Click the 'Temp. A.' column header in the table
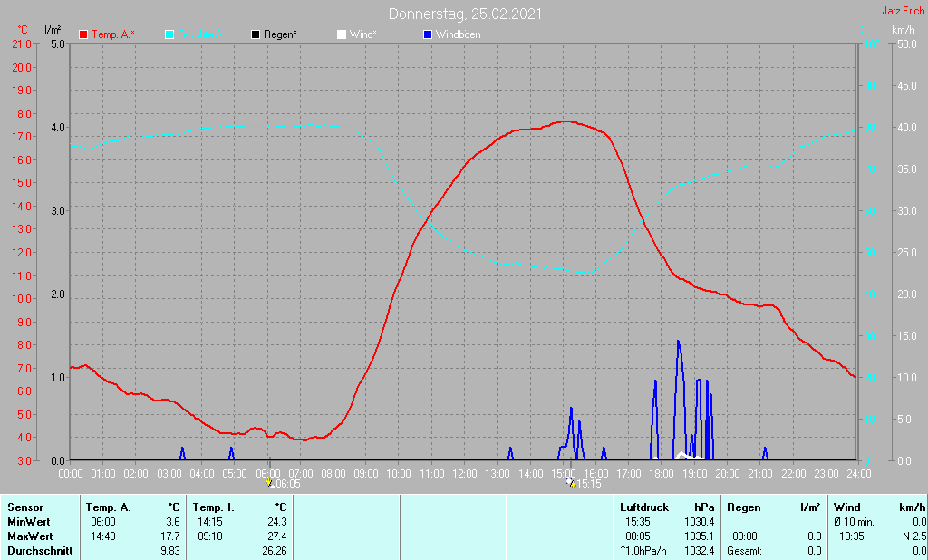This screenshot has width=928, height=560. (x=109, y=507)
